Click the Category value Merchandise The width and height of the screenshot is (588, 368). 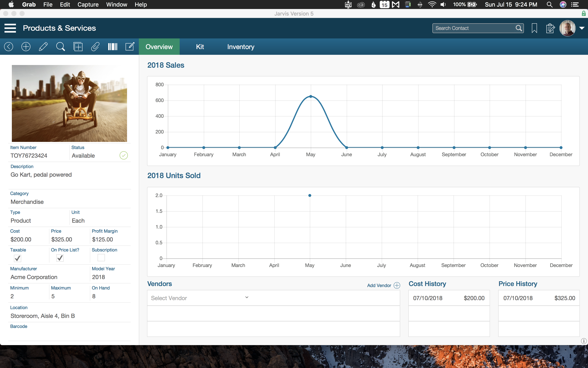[27, 202]
